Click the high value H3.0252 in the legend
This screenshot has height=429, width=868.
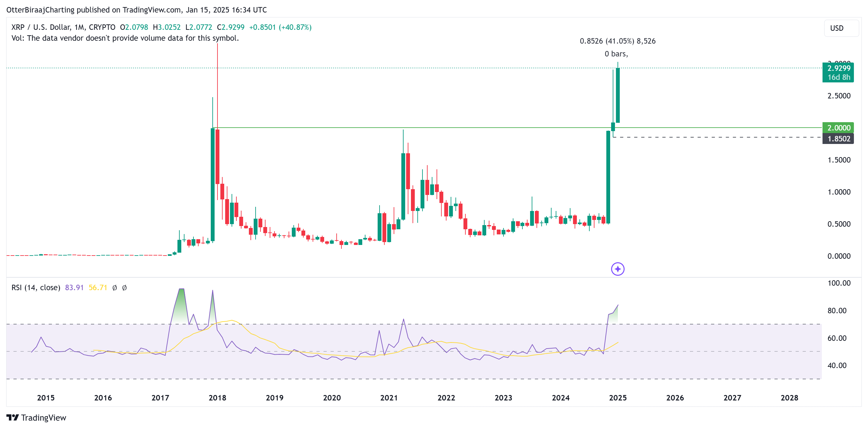coord(167,27)
